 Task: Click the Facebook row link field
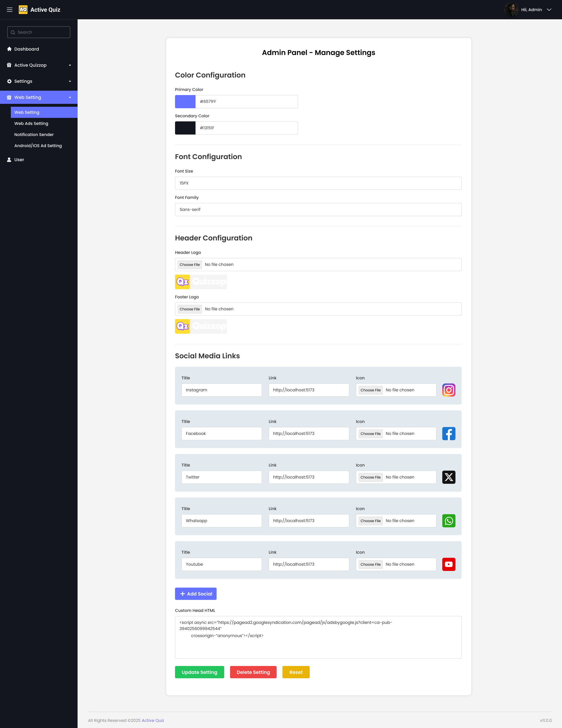(x=309, y=434)
